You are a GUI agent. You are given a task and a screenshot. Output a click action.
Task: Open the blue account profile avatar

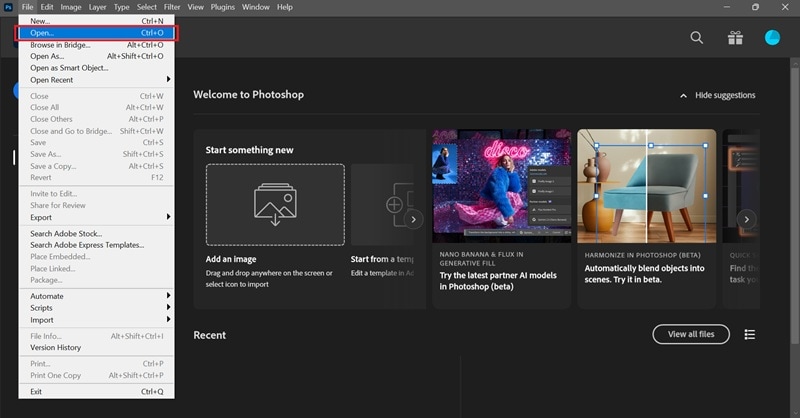[772, 38]
